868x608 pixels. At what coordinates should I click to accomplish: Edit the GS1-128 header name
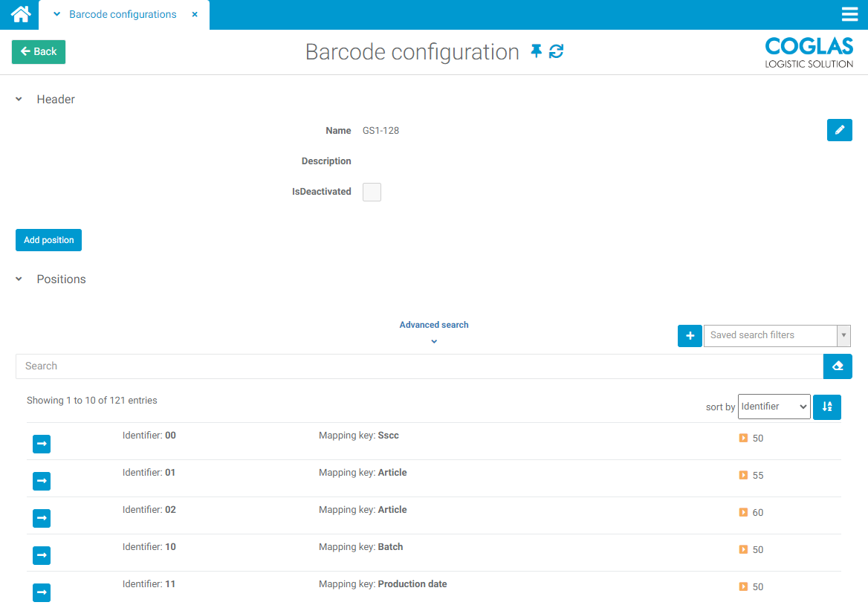click(x=839, y=130)
